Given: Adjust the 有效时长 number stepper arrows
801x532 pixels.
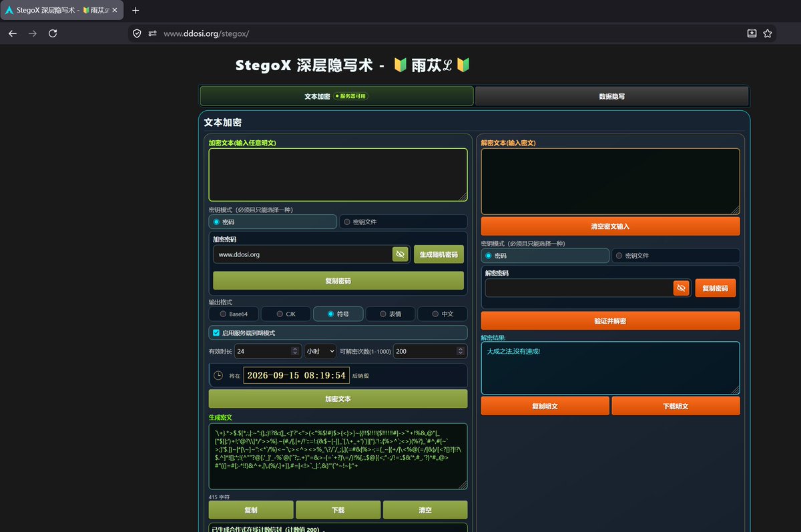Looking at the screenshot, I should click(296, 351).
